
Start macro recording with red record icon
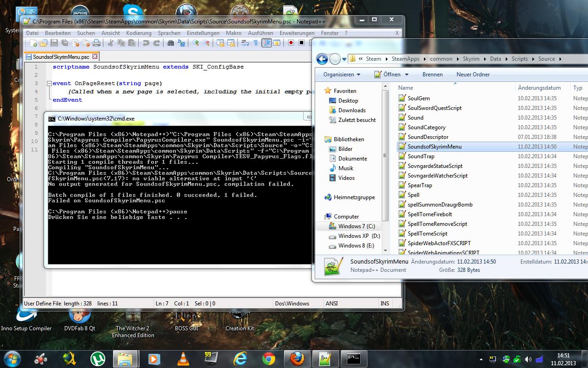tap(291, 43)
